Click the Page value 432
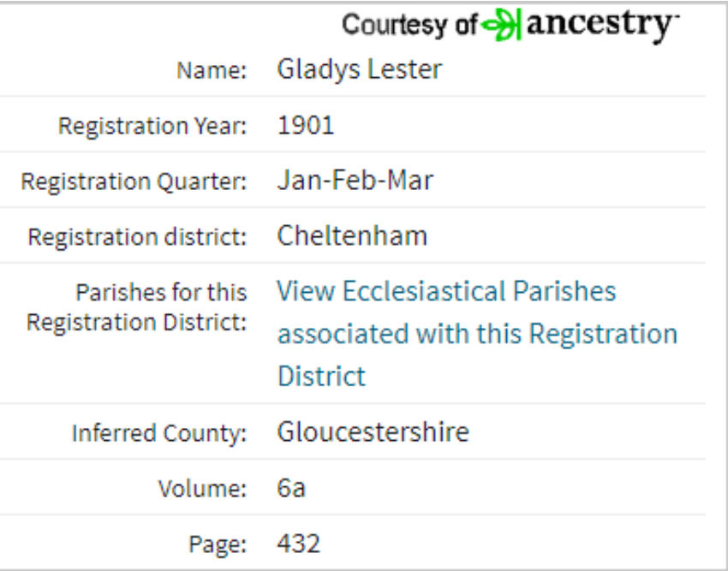This screenshot has height=571, width=728. [x=299, y=543]
